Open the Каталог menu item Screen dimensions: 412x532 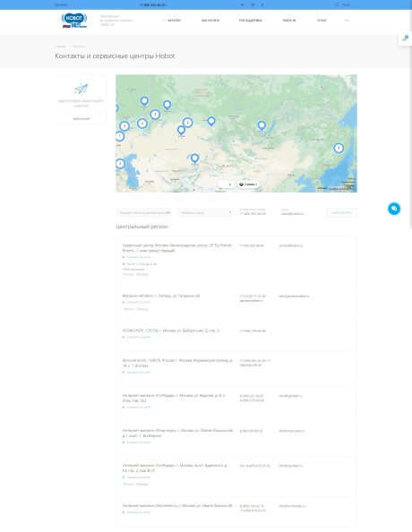[x=172, y=21]
